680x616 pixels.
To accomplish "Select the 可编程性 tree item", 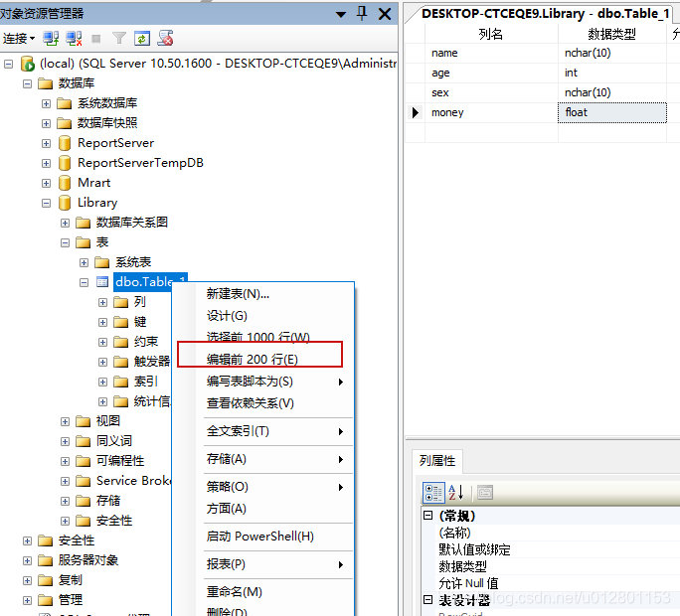I will (x=120, y=461).
